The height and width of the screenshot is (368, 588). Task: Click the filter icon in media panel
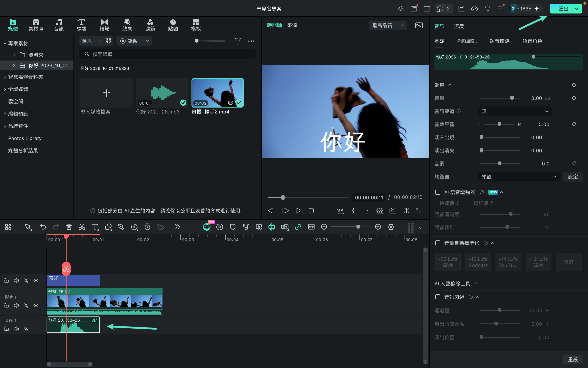coord(238,41)
